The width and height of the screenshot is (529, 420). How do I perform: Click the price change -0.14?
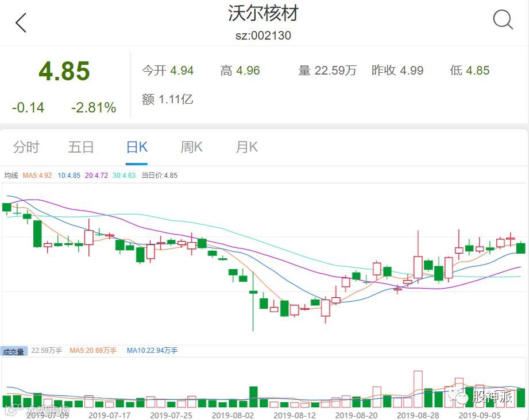pos(28,108)
